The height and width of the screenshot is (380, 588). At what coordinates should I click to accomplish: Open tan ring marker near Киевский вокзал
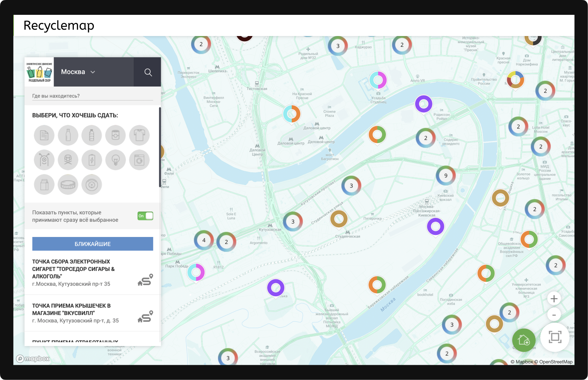(x=501, y=199)
